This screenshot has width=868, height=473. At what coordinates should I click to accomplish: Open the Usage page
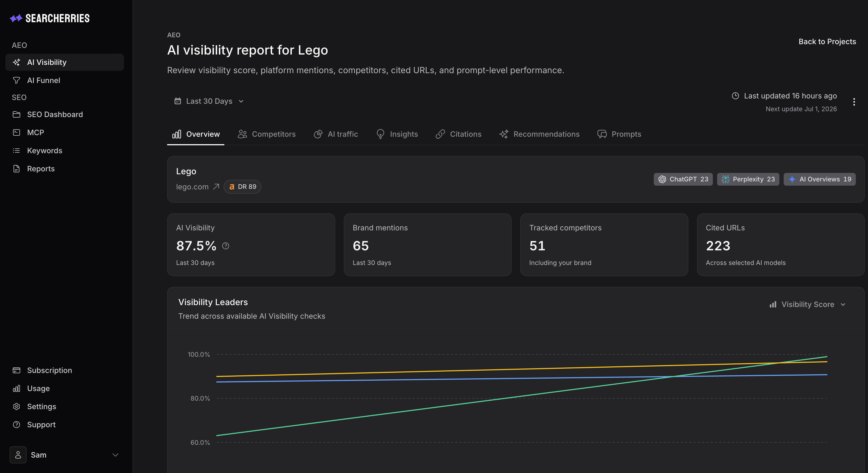tap(65, 389)
